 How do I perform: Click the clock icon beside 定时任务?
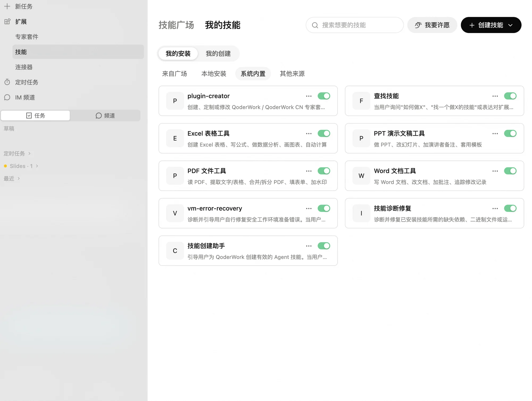click(x=7, y=82)
